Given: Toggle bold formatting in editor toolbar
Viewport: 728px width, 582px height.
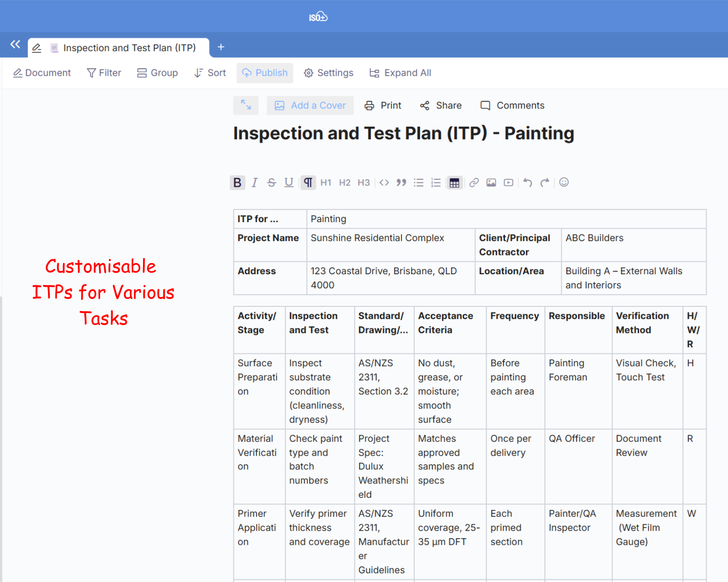Looking at the screenshot, I should (237, 183).
